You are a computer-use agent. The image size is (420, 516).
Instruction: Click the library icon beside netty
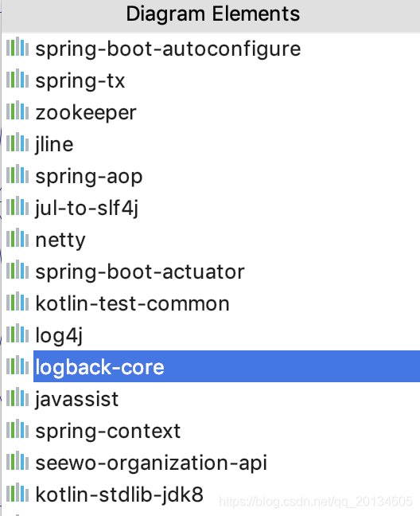click(17, 238)
